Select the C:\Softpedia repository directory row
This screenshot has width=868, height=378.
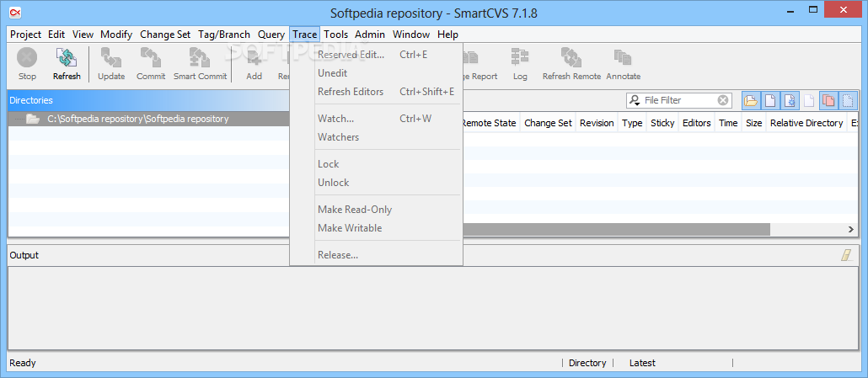(149, 119)
